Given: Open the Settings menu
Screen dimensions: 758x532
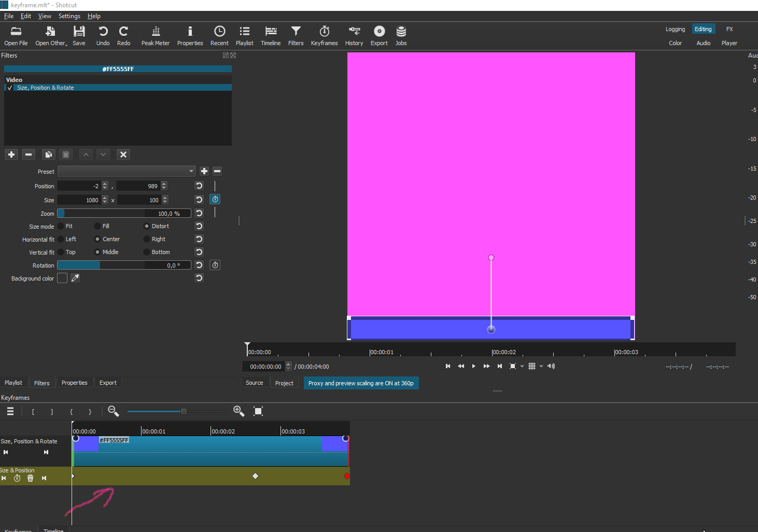Looking at the screenshot, I should [x=69, y=16].
